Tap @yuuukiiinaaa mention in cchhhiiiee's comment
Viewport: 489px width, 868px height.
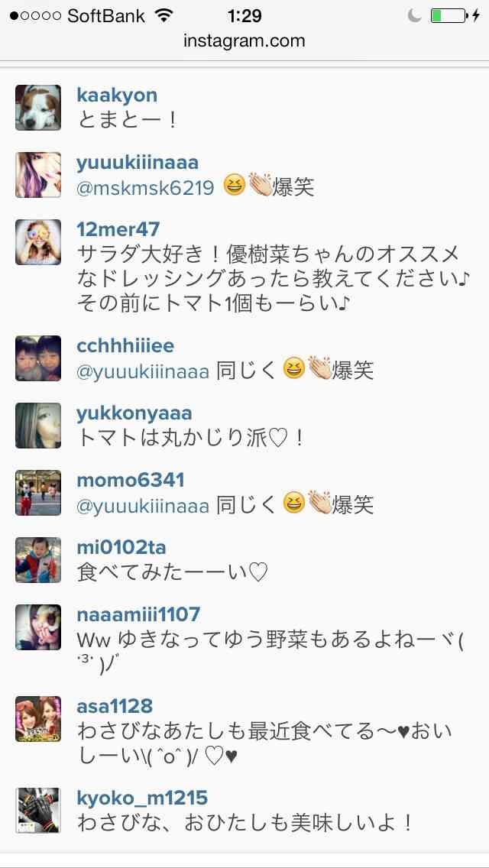(143, 371)
